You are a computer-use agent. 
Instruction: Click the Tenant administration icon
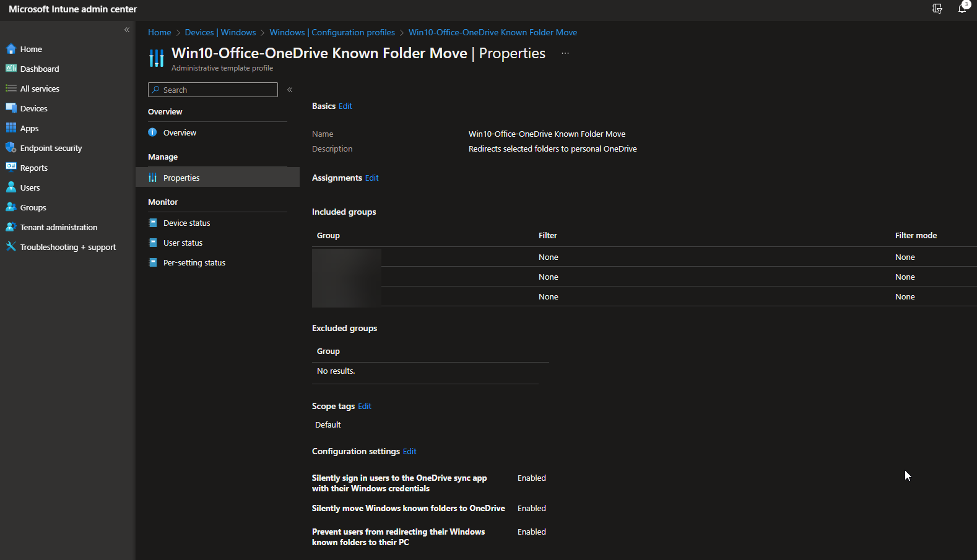[11, 227]
